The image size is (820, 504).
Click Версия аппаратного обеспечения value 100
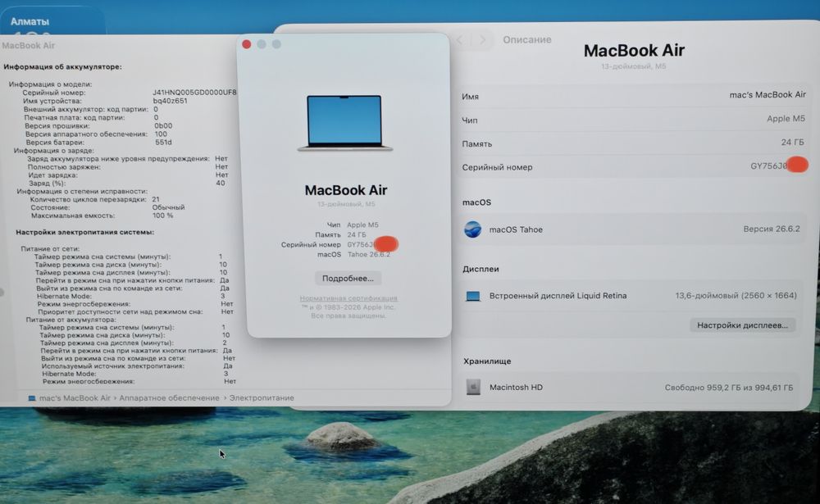pyautogui.click(x=161, y=134)
